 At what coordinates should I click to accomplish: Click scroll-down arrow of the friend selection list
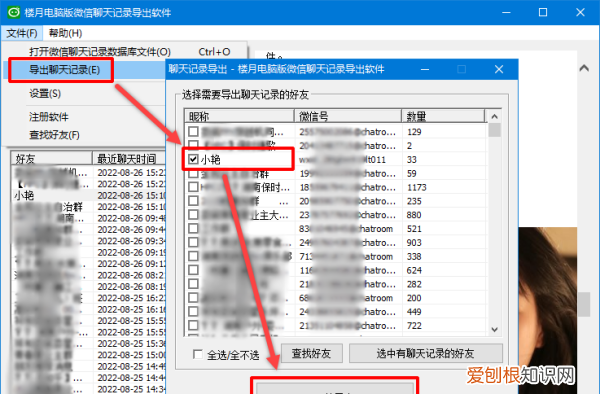[494, 329]
